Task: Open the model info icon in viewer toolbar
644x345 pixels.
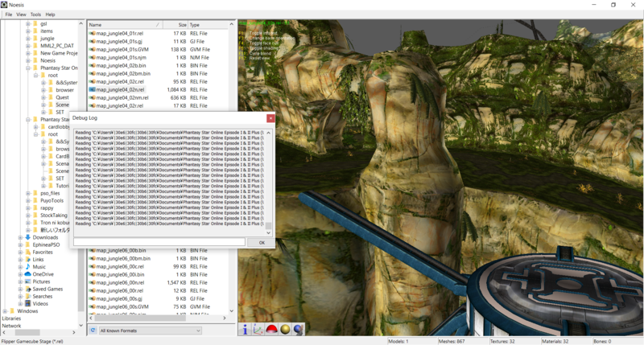Action: pyautogui.click(x=246, y=329)
